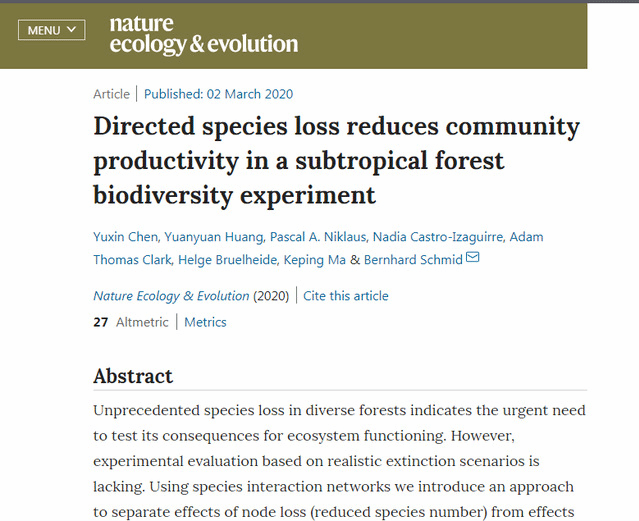Screen dimensions: 639x521
Task: Open the Metrics link
Action: [205, 322]
